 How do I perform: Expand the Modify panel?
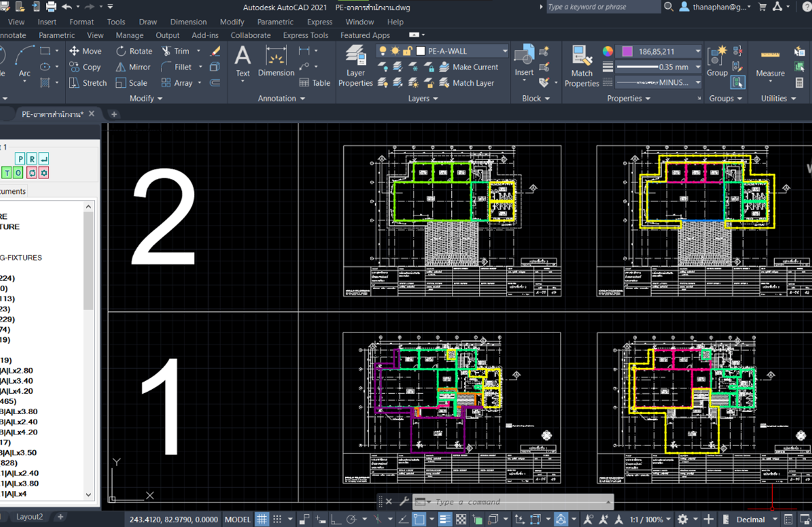click(x=146, y=98)
